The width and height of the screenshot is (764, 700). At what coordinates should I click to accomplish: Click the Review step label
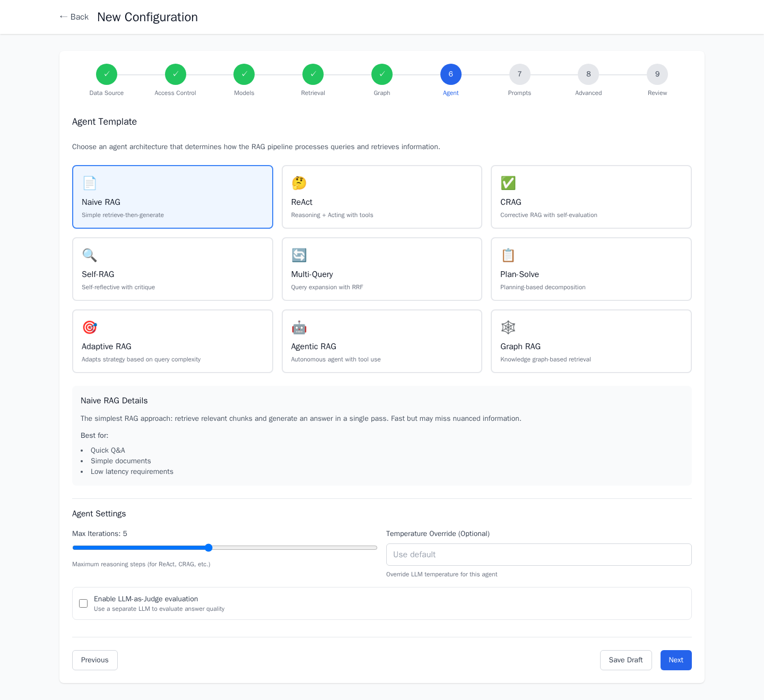657,93
